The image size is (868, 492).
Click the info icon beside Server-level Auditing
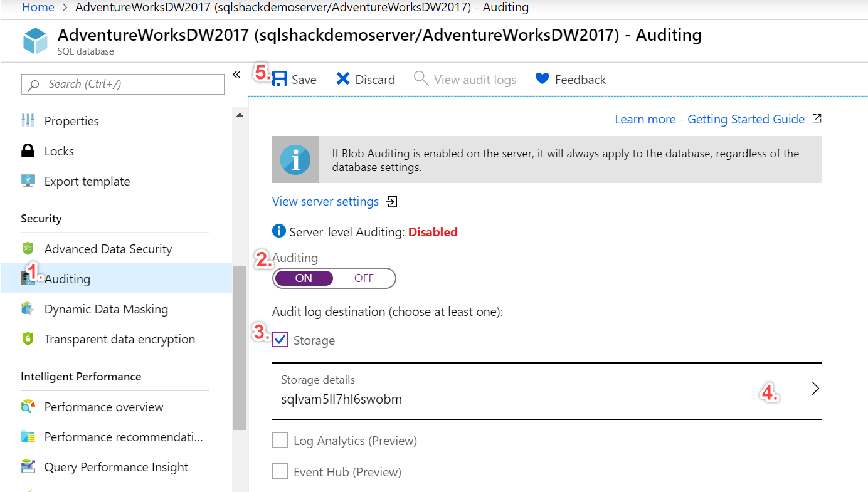pos(279,231)
